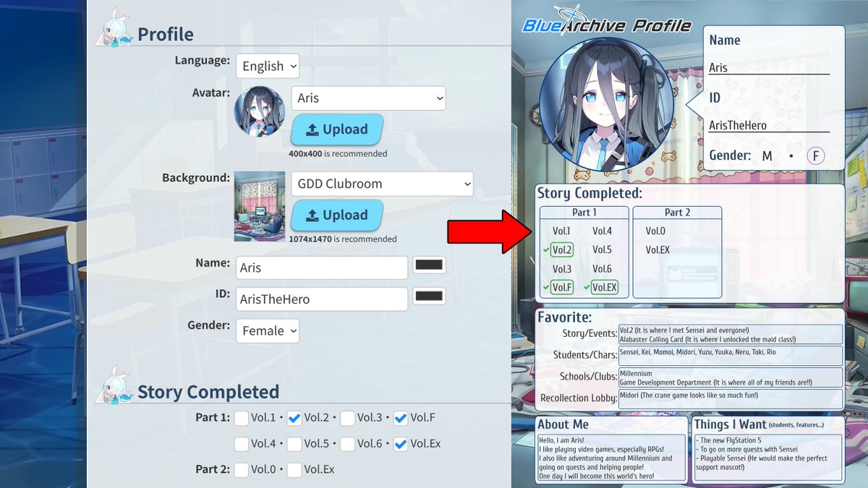Click the Aris avatar thumbnail in the form
Image resolution: width=868 pixels, height=488 pixels.
click(x=260, y=111)
